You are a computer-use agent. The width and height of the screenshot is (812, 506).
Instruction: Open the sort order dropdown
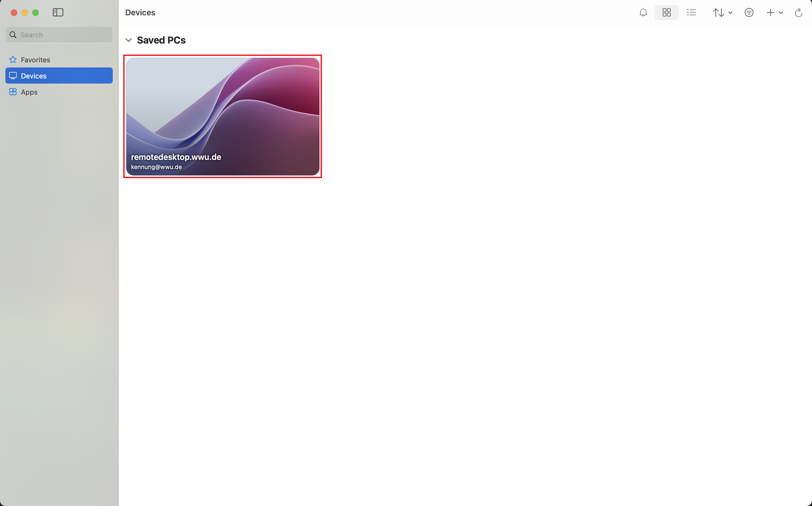coord(722,13)
